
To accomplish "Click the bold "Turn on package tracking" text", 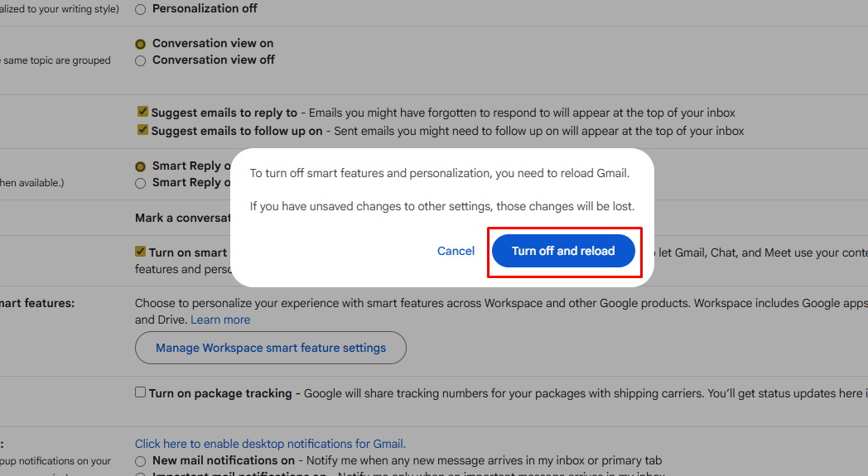I will (220, 393).
